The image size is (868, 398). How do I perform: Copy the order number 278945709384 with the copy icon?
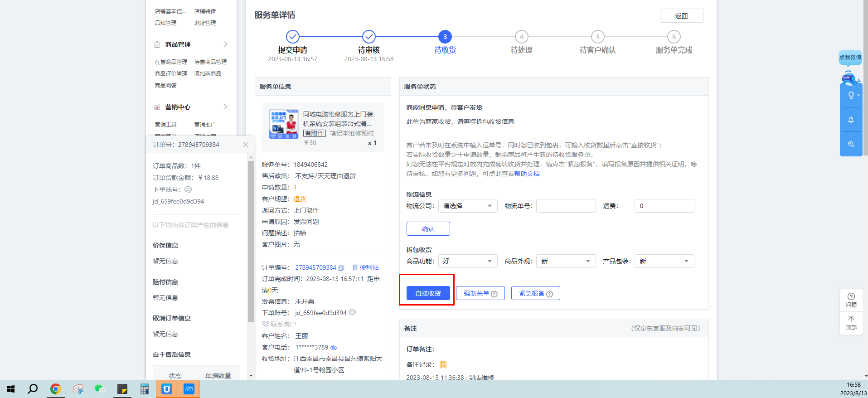click(341, 268)
